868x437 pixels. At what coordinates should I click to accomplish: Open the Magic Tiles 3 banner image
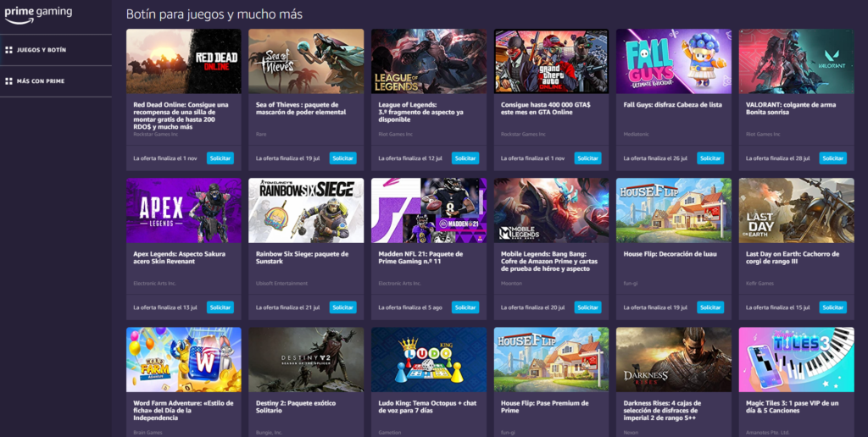(x=797, y=360)
